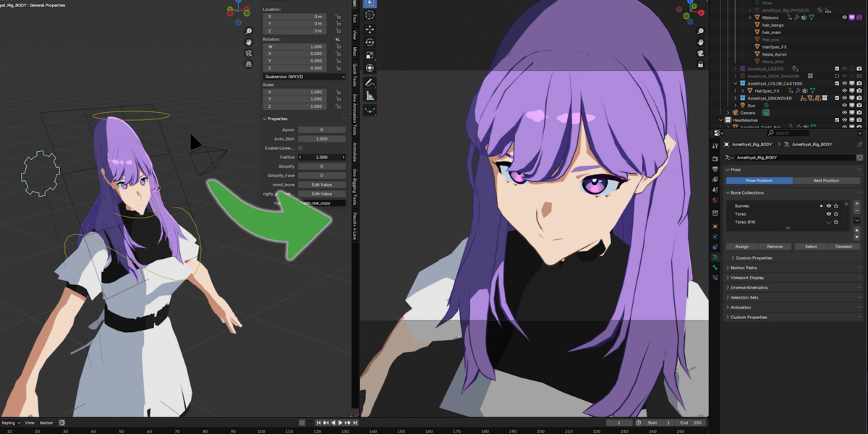
Task: Click the pan hand icon in the right viewport
Action: [x=700, y=43]
